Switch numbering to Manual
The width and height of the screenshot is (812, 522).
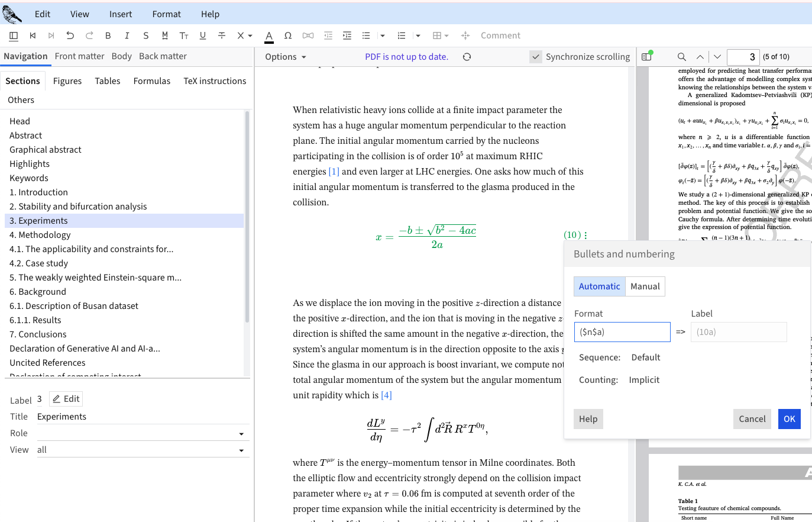(645, 286)
